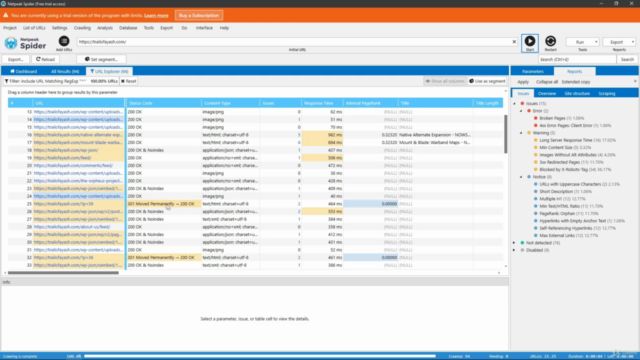Open the Scraping tab

(x=607, y=93)
